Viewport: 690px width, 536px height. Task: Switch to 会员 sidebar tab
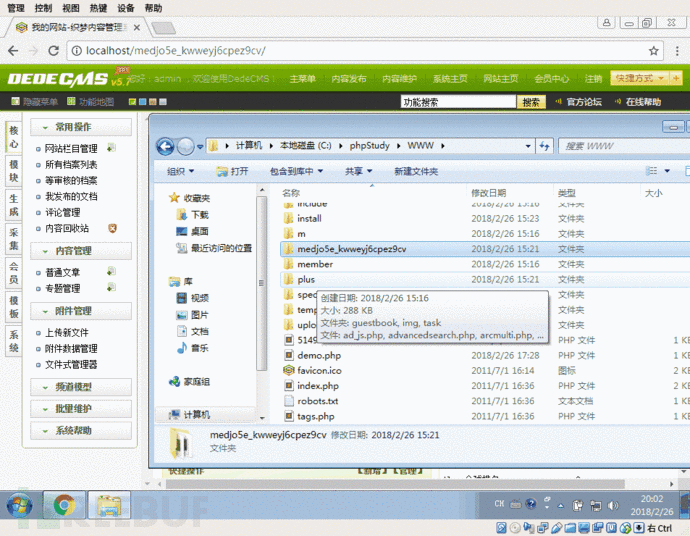click(x=14, y=273)
